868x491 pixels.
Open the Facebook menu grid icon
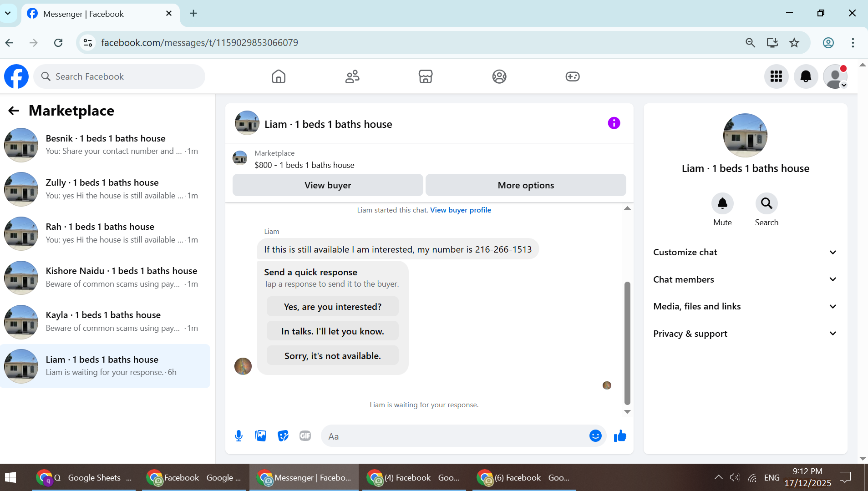pyautogui.click(x=777, y=76)
